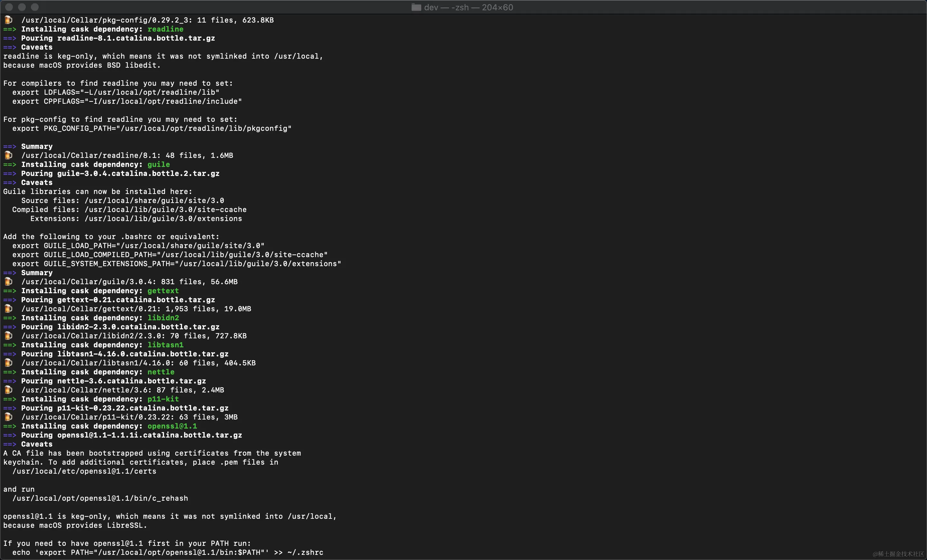
Task: Click the green 'openssl@1.1' dependency name
Action: [172, 426]
